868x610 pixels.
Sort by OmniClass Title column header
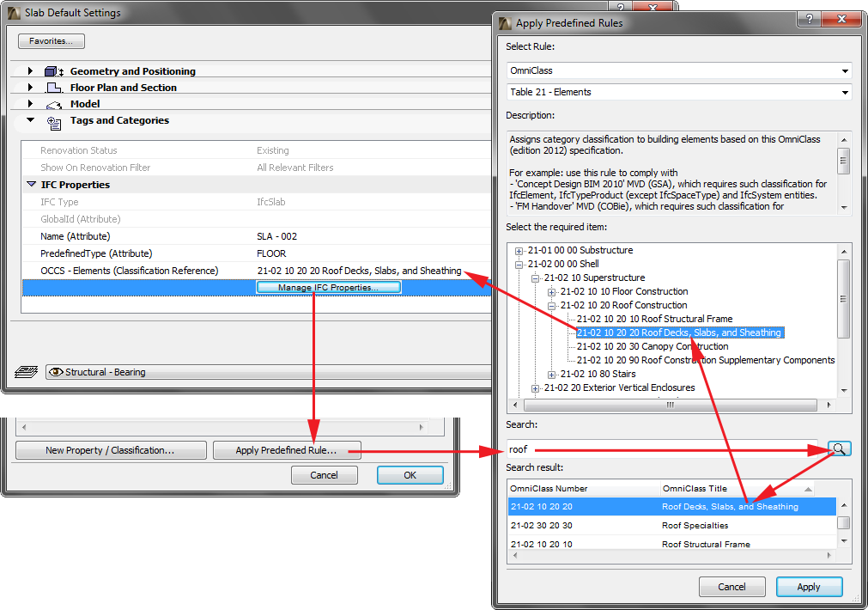point(737,488)
